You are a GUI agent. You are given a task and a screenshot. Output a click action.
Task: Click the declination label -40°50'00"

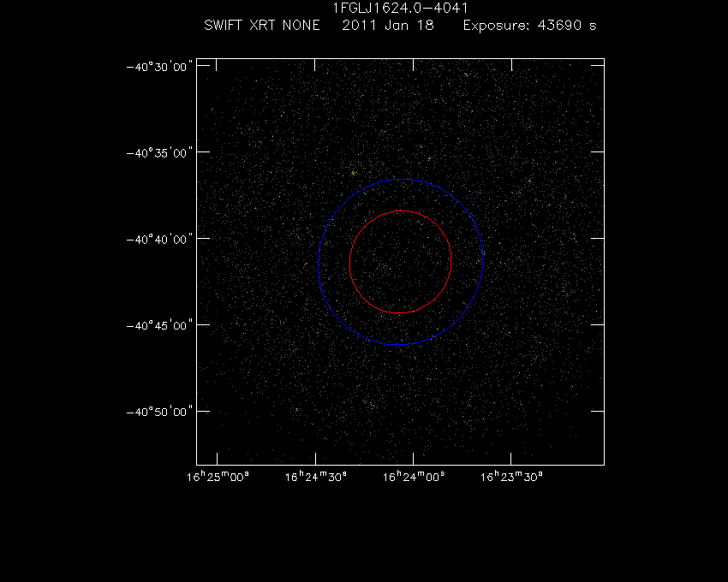(159, 412)
